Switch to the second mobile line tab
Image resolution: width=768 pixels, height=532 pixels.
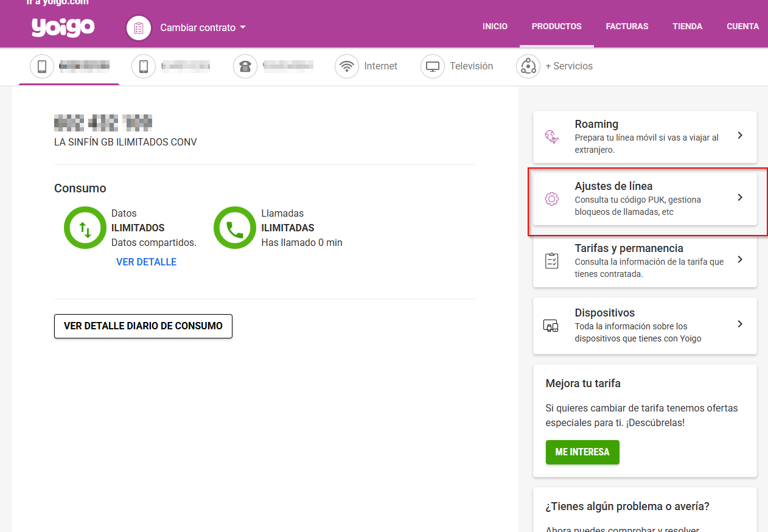click(x=170, y=66)
